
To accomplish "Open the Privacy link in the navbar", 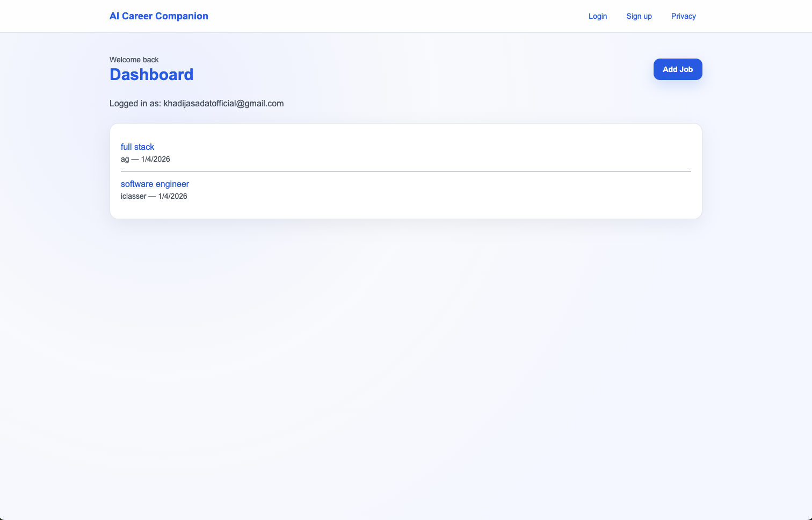I will point(683,16).
